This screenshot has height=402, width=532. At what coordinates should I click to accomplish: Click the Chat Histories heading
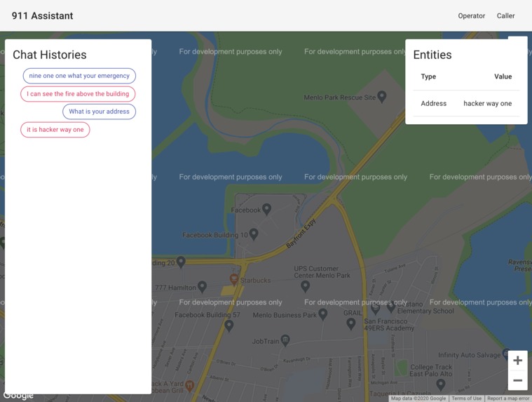pyautogui.click(x=50, y=55)
